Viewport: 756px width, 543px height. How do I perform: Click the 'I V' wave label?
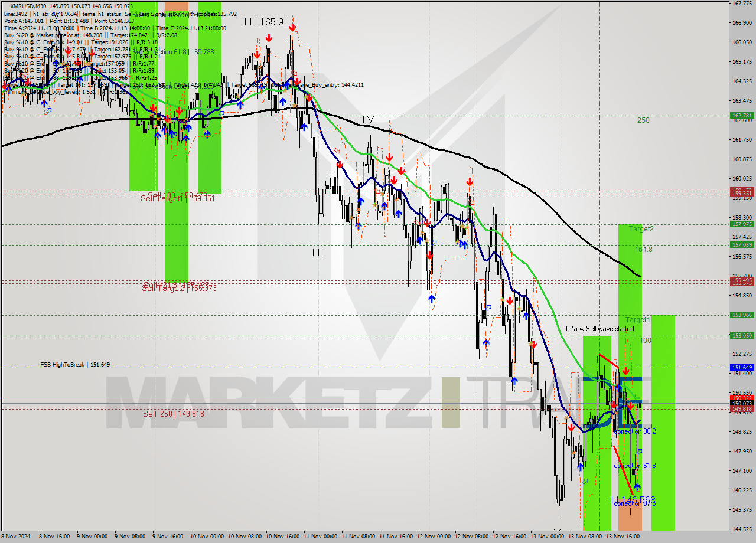click(x=368, y=119)
